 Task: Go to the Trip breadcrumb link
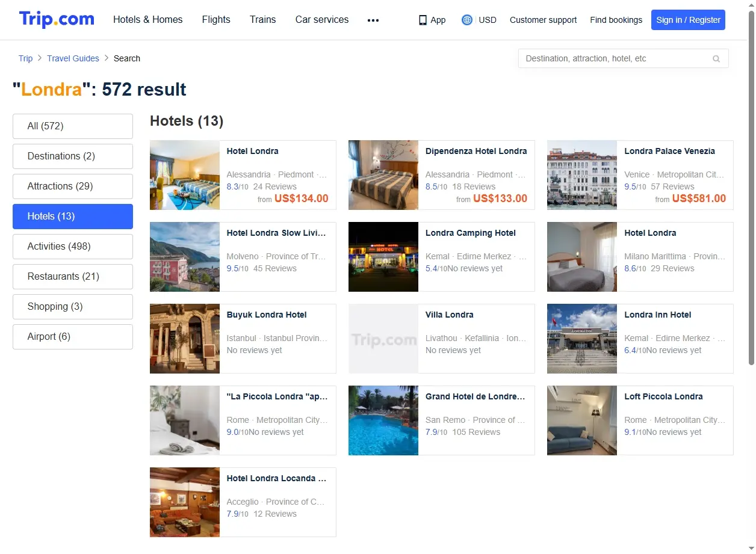(x=25, y=58)
